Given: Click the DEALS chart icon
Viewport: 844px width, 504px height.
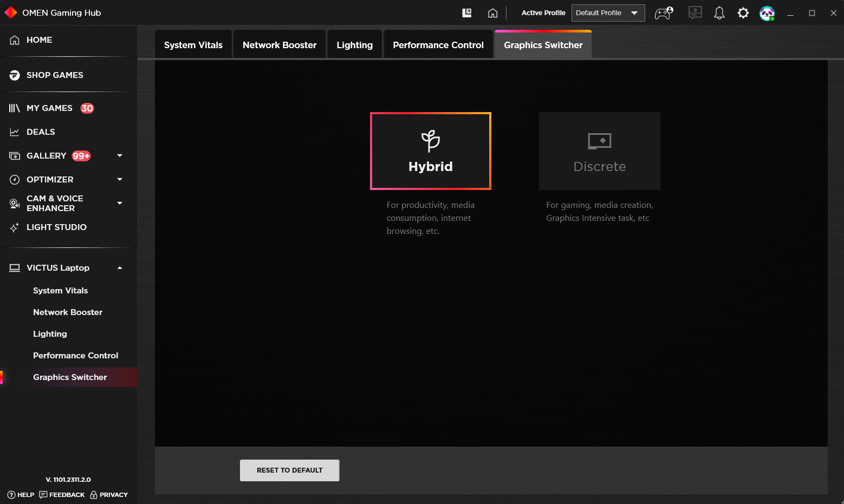Looking at the screenshot, I should (15, 132).
